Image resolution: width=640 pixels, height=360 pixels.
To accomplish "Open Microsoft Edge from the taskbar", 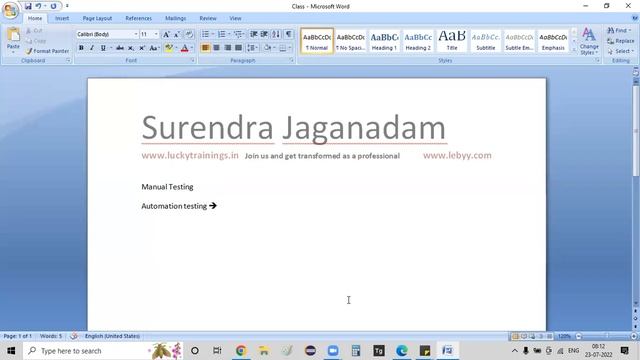I will [402, 351].
